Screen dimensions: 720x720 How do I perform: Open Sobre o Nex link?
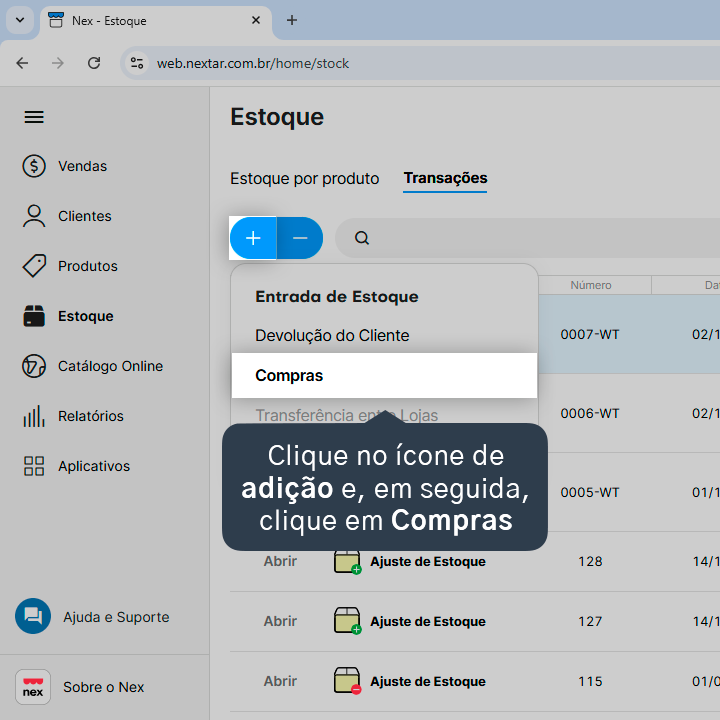pyautogui.click(x=103, y=687)
